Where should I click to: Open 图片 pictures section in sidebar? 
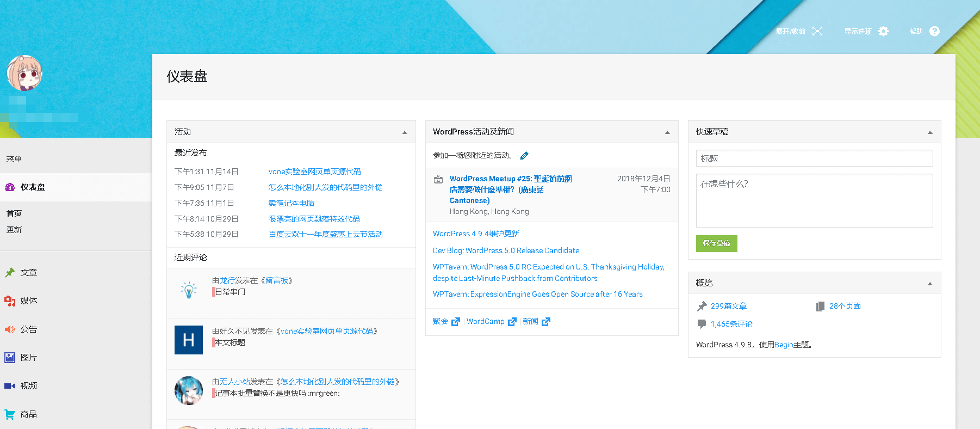(28, 357)
